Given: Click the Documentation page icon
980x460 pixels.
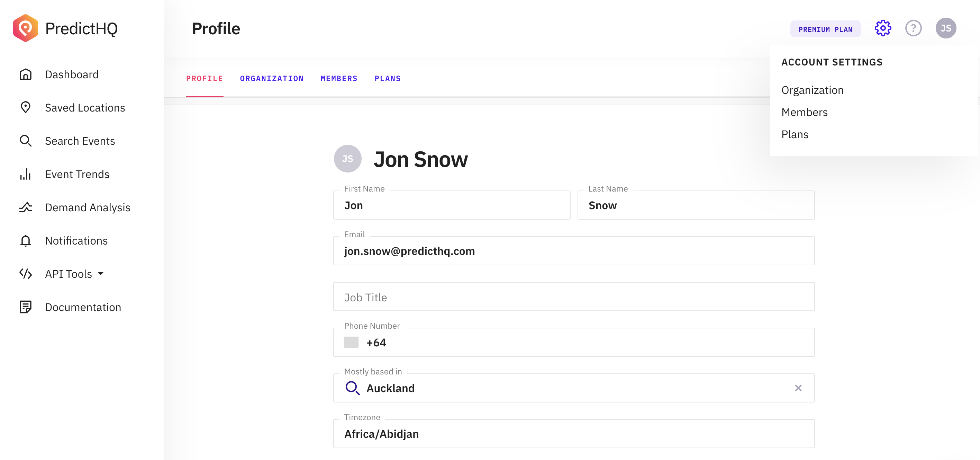Looking at the screenshot, I should coord(26,307).
